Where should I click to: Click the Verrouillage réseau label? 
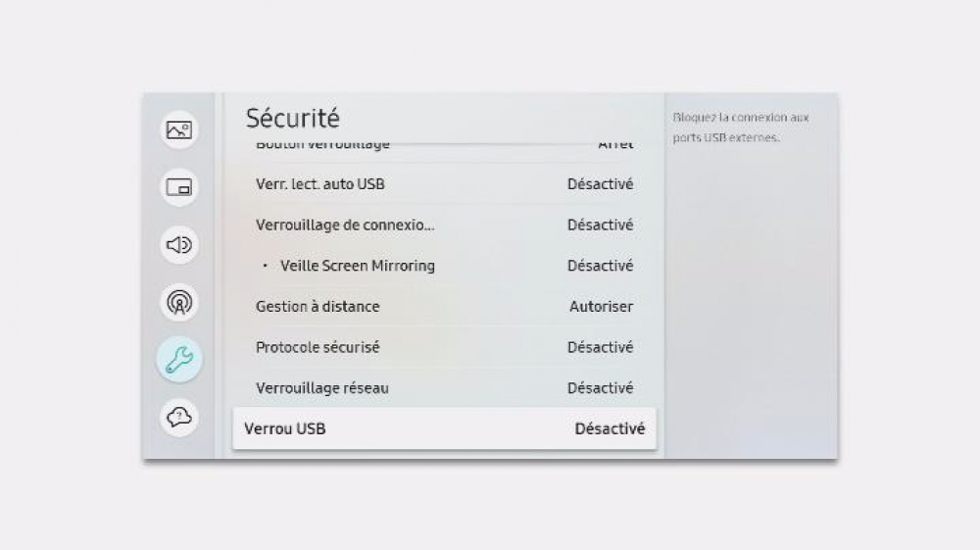[x=322, y=388]
